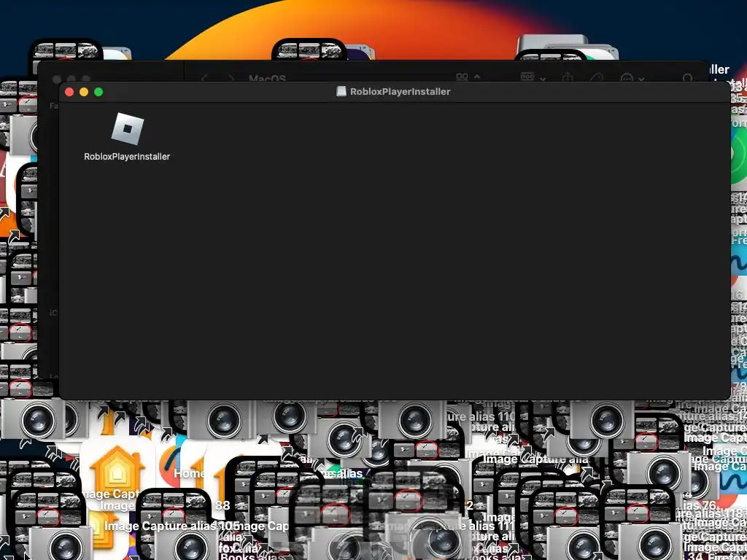The height and width of the screenshot is (560, 747).
Task: Zoom the RobloxPlayerInstaller window with green button
Action: click(98, 92)
